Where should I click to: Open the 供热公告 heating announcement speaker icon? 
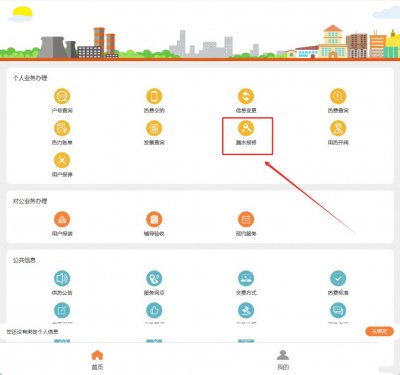[x=62, y=278]
